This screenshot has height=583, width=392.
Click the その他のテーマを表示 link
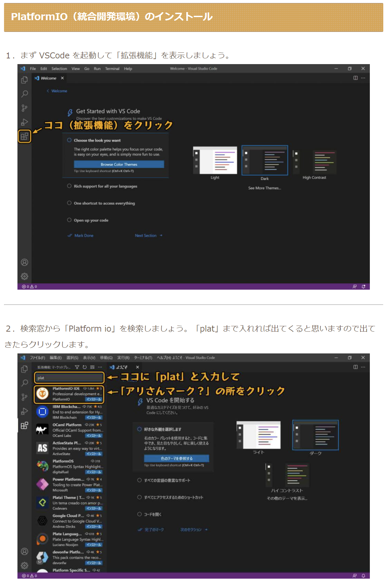coord(287,498)
